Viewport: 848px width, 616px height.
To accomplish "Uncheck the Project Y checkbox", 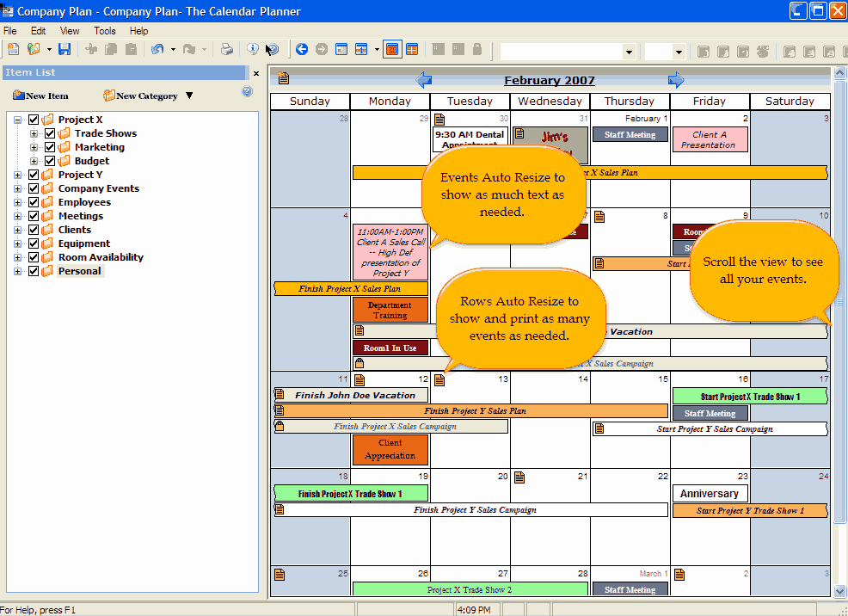I will point(34,175).
